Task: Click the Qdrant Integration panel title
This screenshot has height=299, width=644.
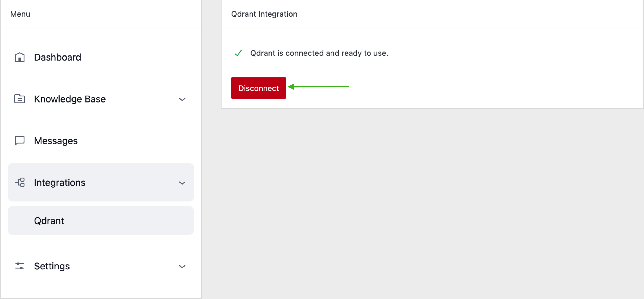Action: (x=264, y=14)
